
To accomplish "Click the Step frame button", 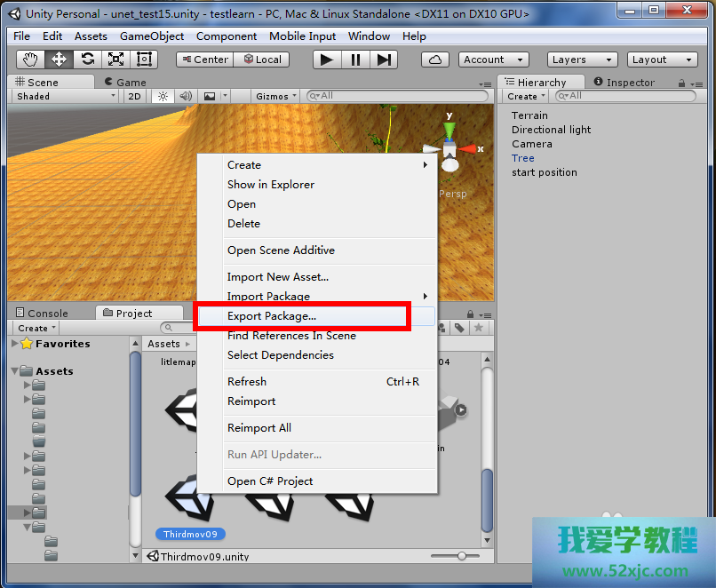I will tap(384, 60).
